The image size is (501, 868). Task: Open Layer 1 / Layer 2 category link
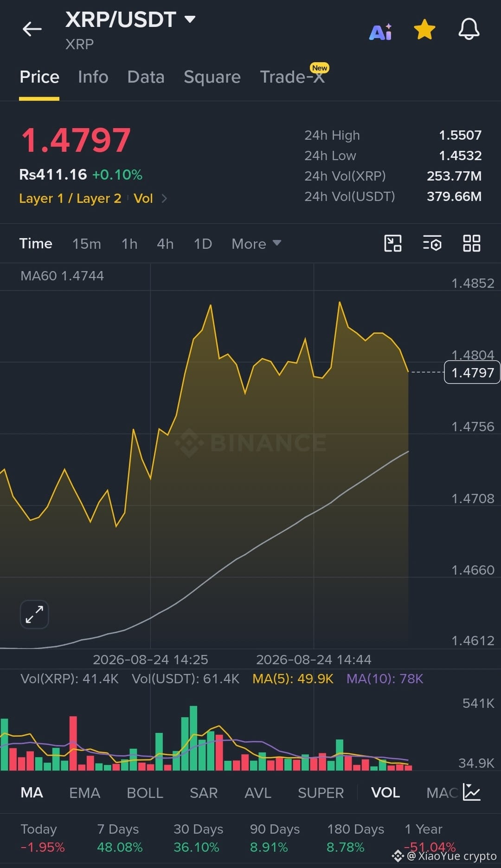70,199
